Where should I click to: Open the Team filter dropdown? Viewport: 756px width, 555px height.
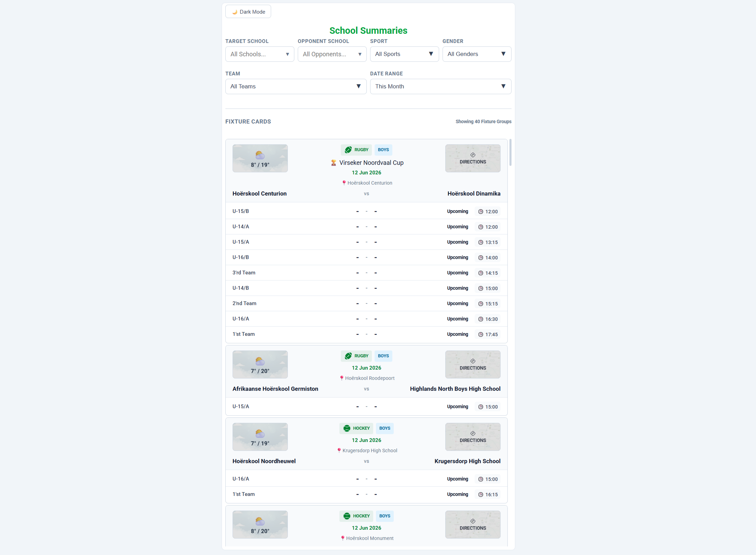pyautogui.click(x=296, y=86)
